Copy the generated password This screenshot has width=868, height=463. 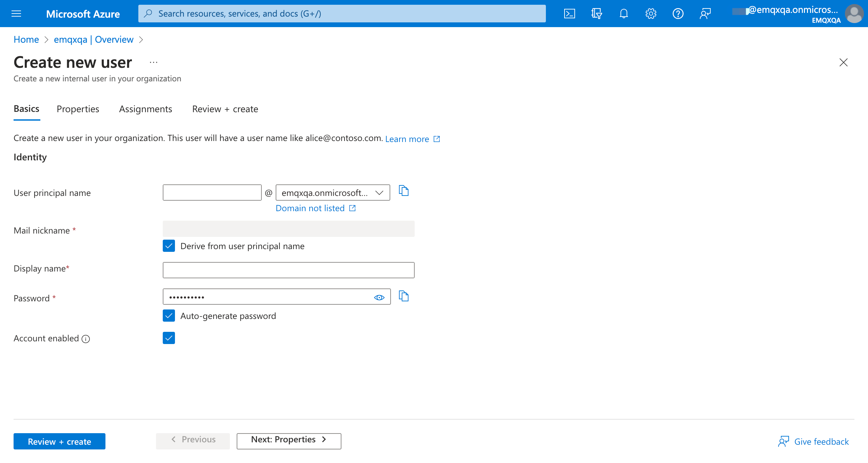pos(404,296)
